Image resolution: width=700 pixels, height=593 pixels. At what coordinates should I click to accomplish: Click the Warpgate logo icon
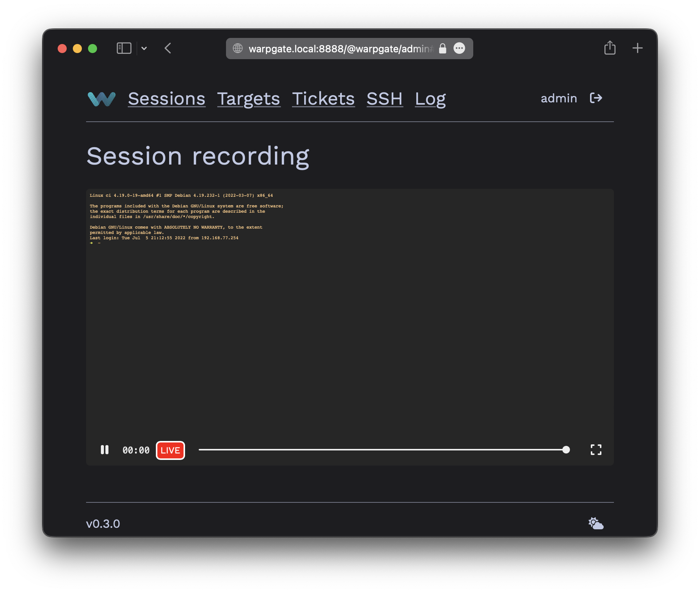101,99
